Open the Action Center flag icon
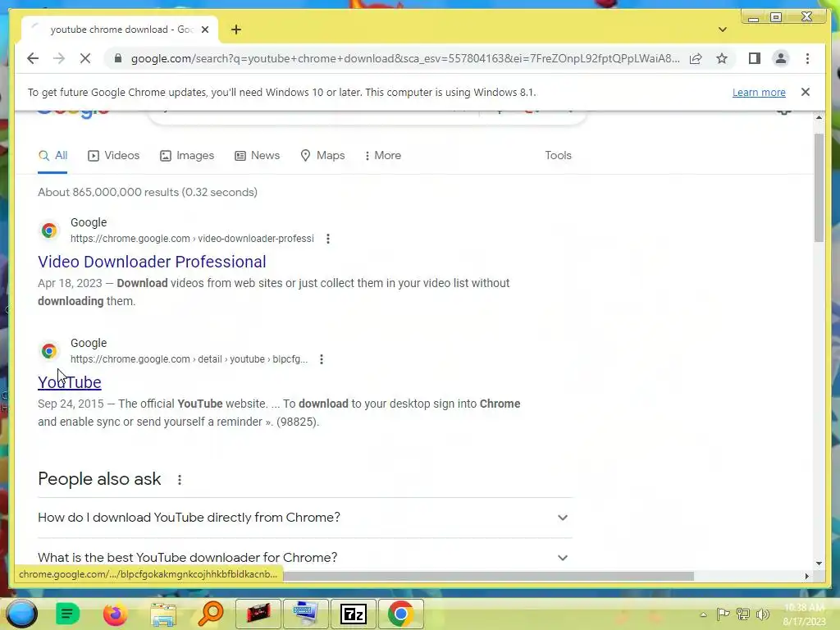The image size is (840, 630). [x=724, y=614]
